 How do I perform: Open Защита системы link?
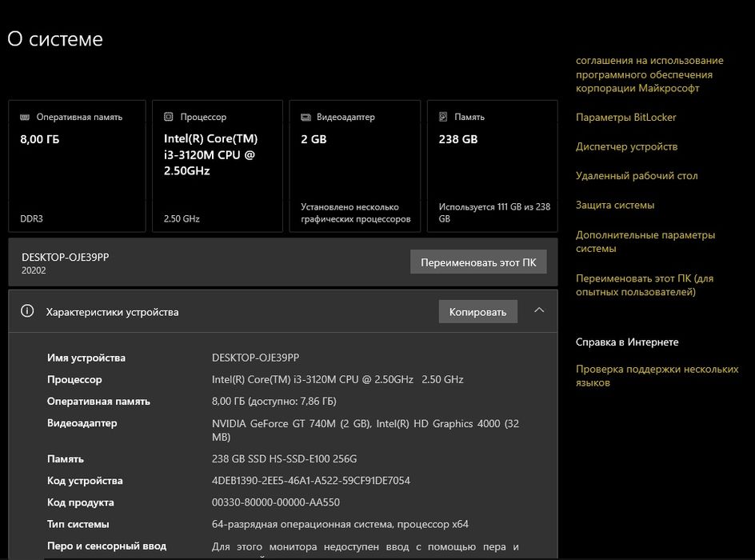615,205
